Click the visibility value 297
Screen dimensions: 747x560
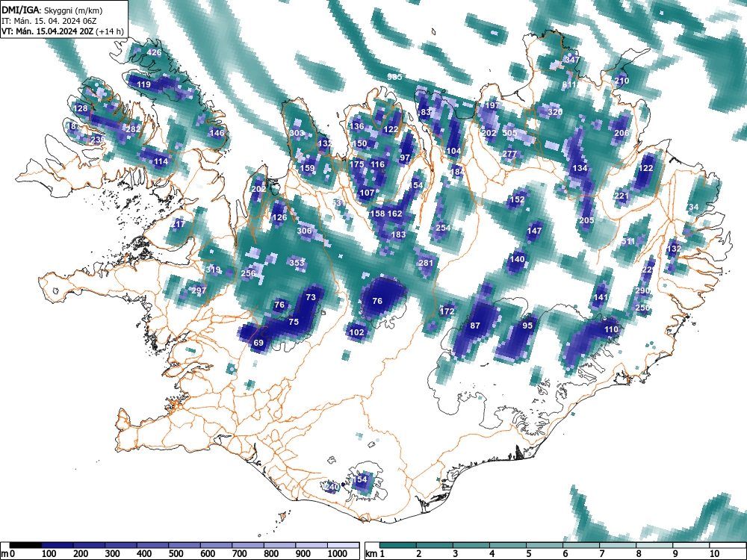pyautogui.click(x=199, y=290)
